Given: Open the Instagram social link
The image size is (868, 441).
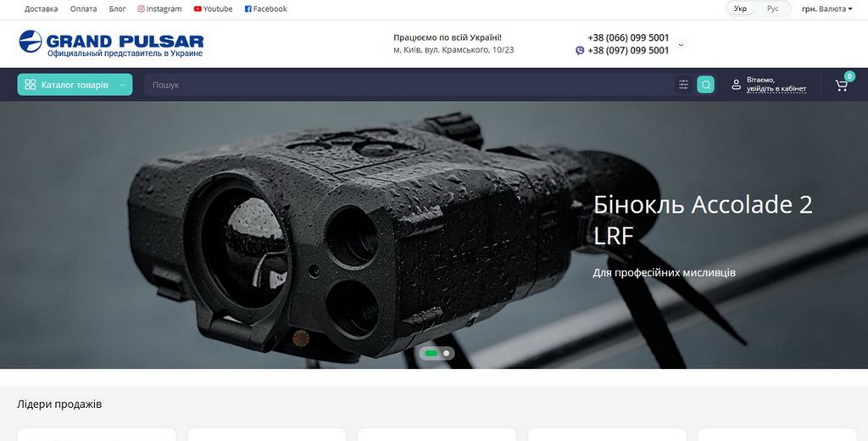Looking at the screenshot, I should tap(159, 9).
